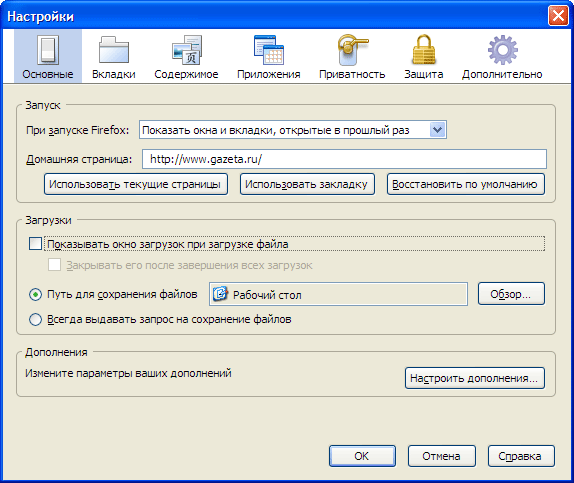
Task: Expand the 'При запуске Firefox' dropdown
Action: (x=292, y=130)
